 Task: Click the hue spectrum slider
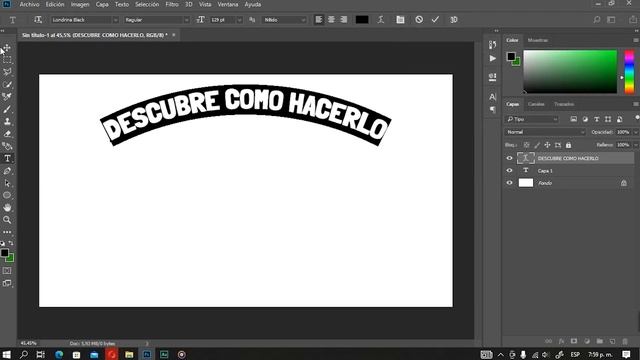coord(629,71)
